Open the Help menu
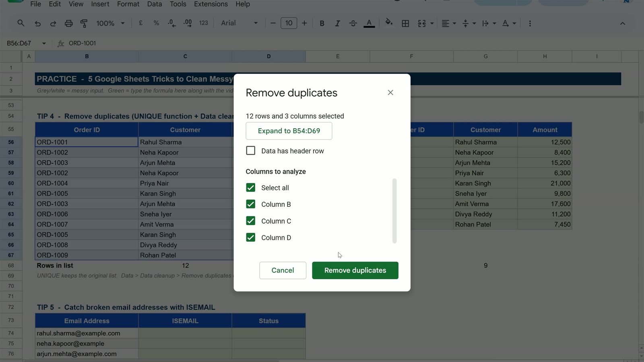644x362 pixels. 243,4
